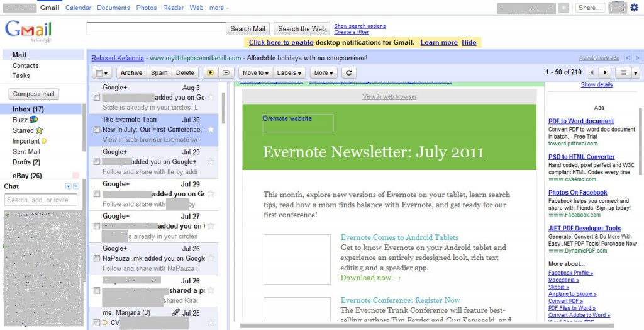Click 'Click here to enable' notifications link
The image size is (644, 330).
coord(281,42)
